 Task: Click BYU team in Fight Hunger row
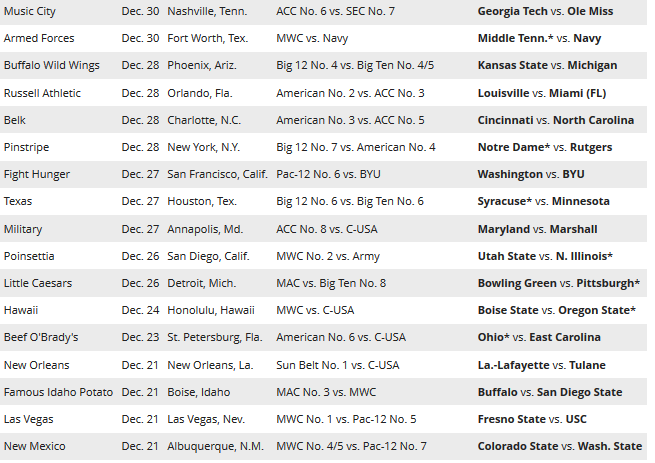tap(574, 174)
